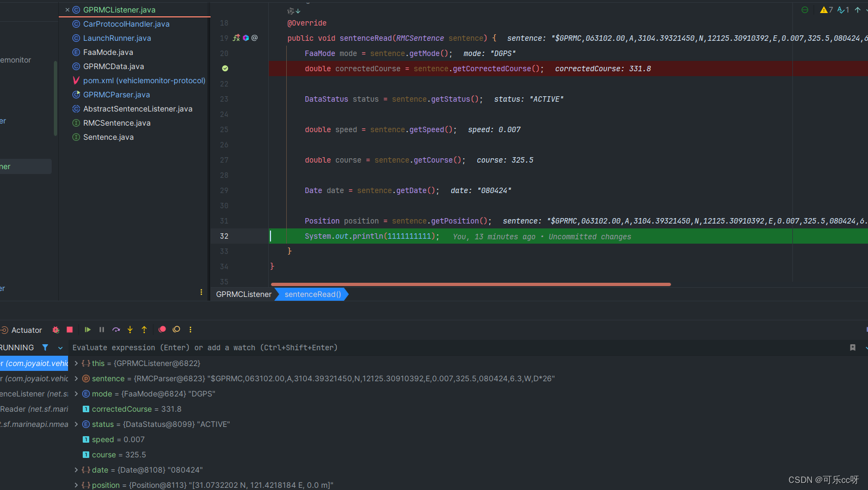Open pom.xml (vehiclemonitor-protocol) tab

coord(144,80)
